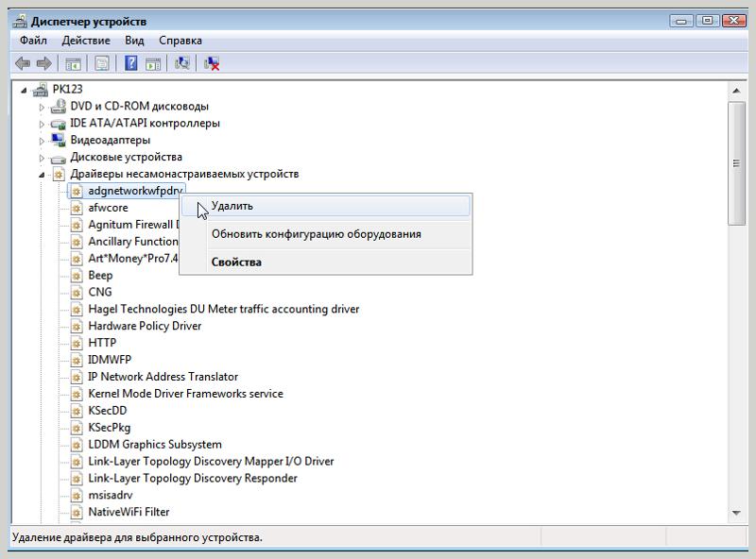Select Kernel Mode Driver Frameworks service
The width and height of the screenshot is (756, 559).
click(x=185, y=394)
